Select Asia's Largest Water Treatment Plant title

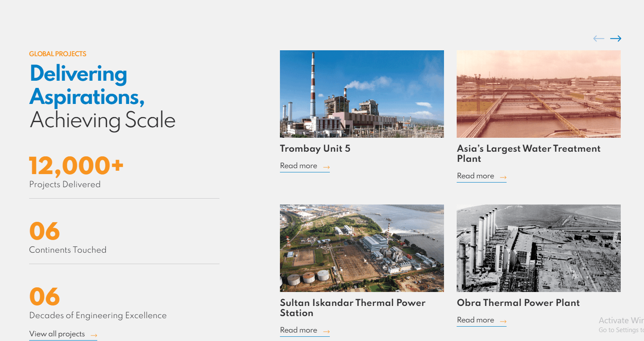[529, 154]
